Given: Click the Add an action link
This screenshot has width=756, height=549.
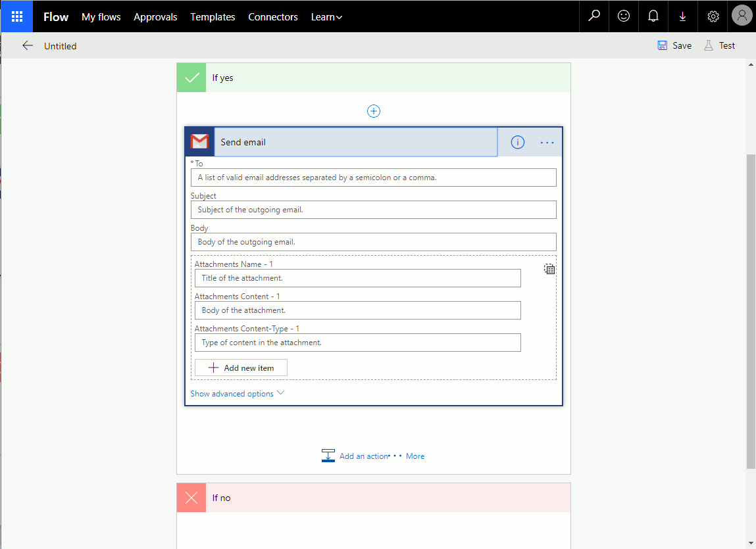Looking at the screenshot, I should pyautogui.click(x=365, y=456).
